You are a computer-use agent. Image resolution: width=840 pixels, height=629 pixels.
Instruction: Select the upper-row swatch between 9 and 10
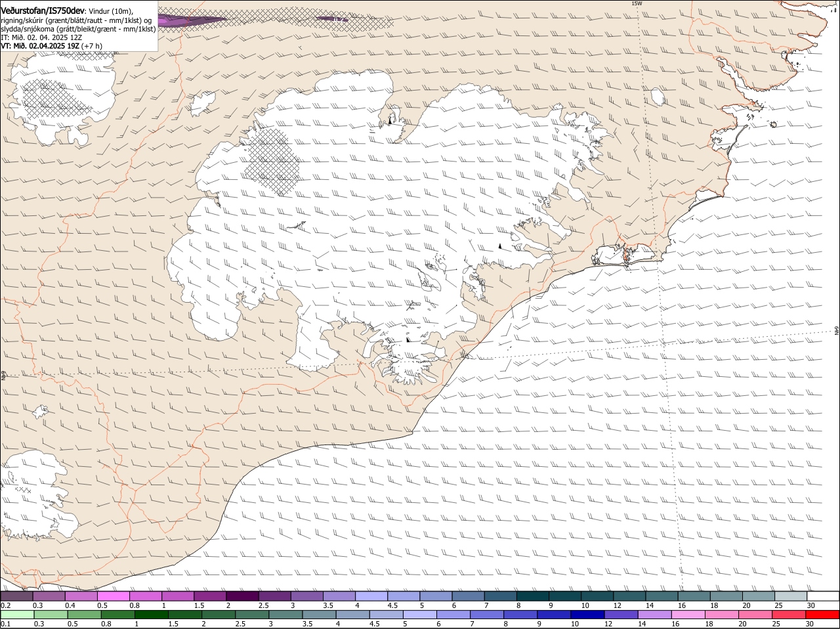click(564, 596)
